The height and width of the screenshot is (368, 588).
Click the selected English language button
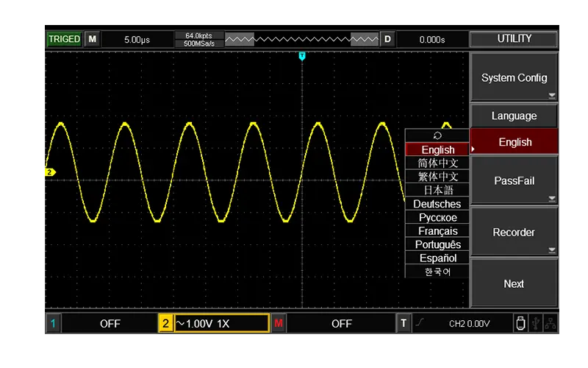(514, 142)
